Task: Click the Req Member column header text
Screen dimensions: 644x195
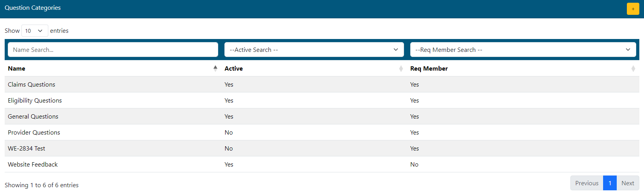Action: point(429,69)
